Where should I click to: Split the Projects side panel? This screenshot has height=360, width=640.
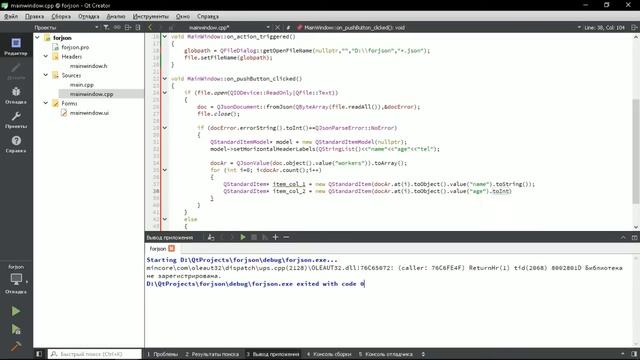[128, 27]
